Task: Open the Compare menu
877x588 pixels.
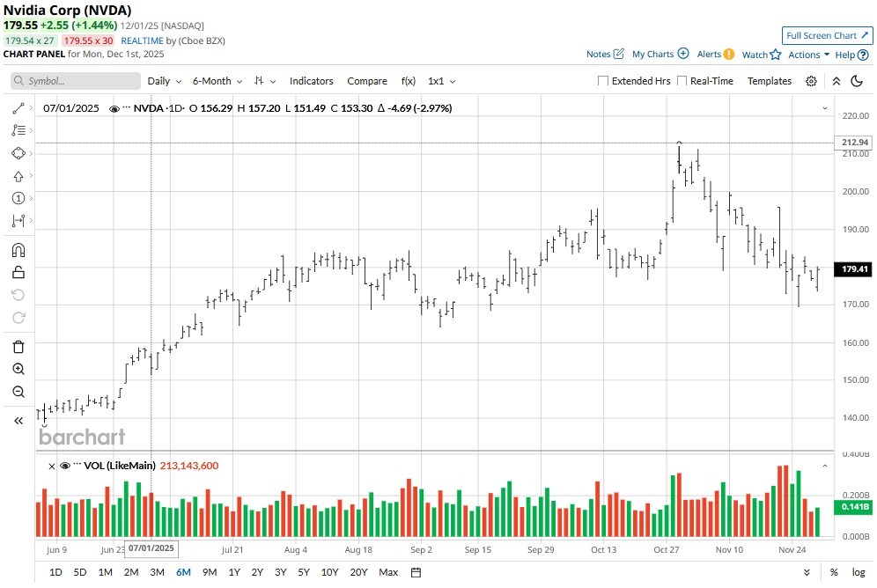Action: pos(367,81)
